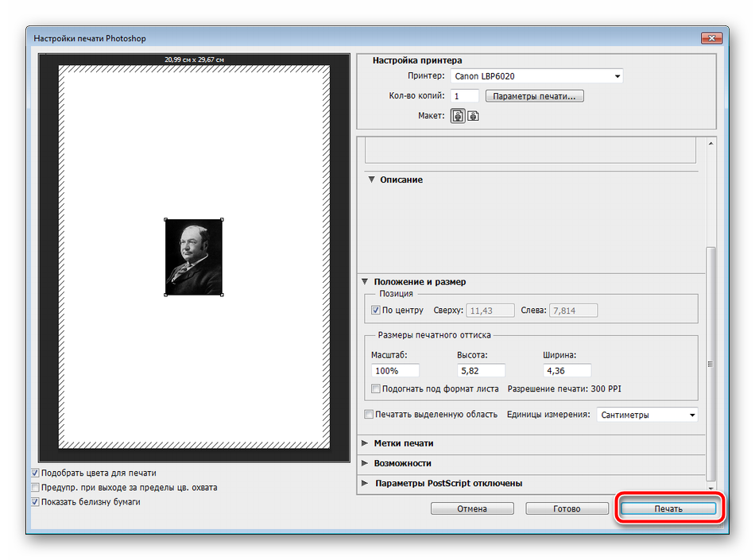
Task: Enable 'Подогнать под формат листа' checkbox
Action: (x=376, y=389)
